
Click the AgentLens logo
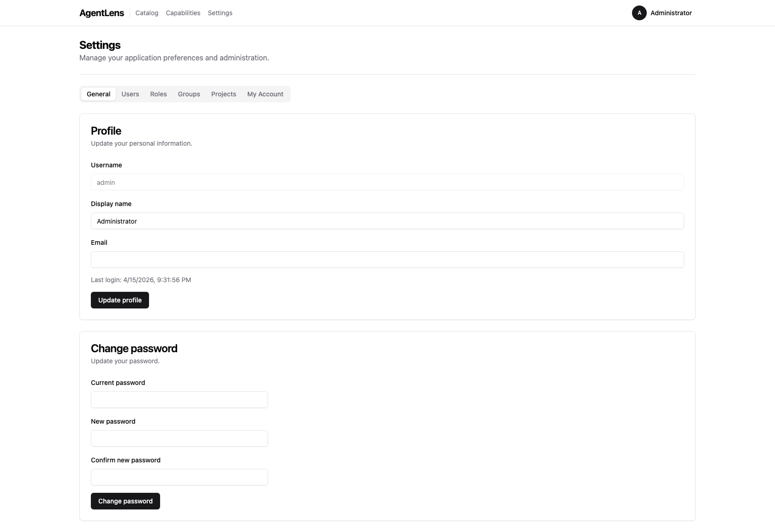tap(101, 13)
